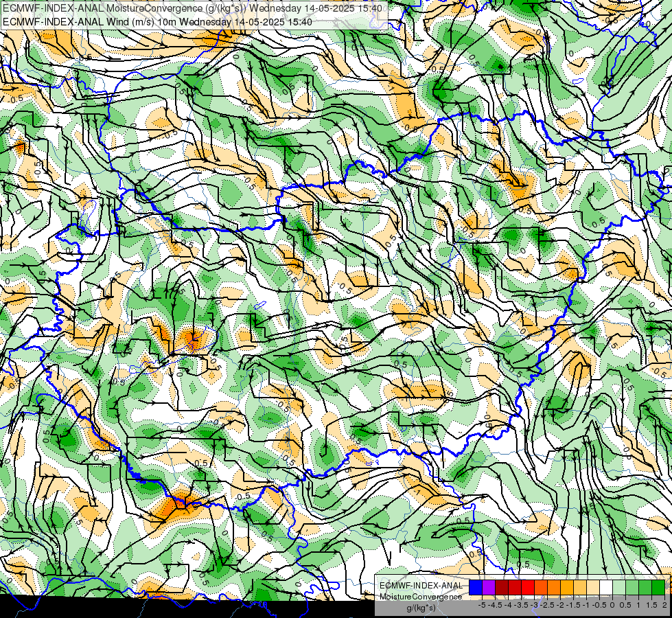Screen dimensions: 672x618
Task: Click the MoistureConvergence title line at top
Action: click(x=192, y=8)
